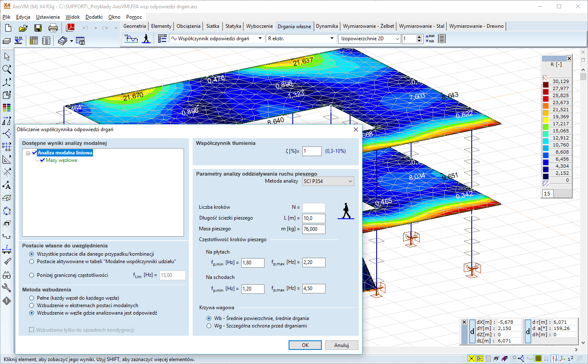This screenshot has height=364, width=588.
Task: Click the Save floppy disk icon
Action: tap(38, 28)
